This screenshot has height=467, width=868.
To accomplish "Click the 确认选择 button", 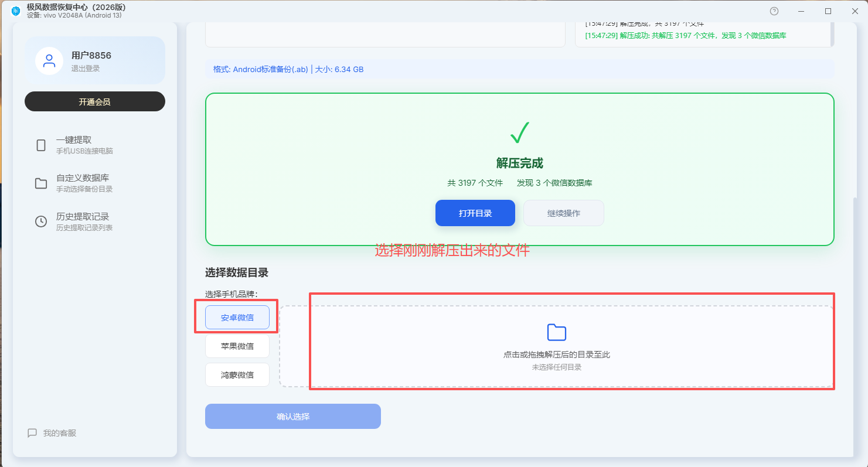I will tap(293, 416).
